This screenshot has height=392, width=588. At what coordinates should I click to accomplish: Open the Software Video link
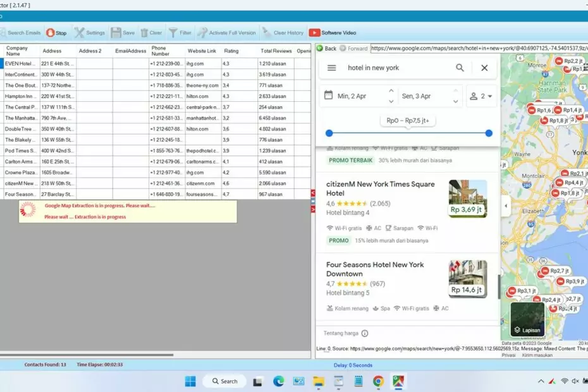333,33
